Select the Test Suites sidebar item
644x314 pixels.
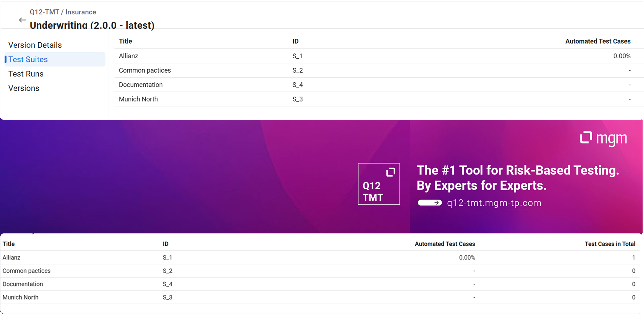click(55, 59)
